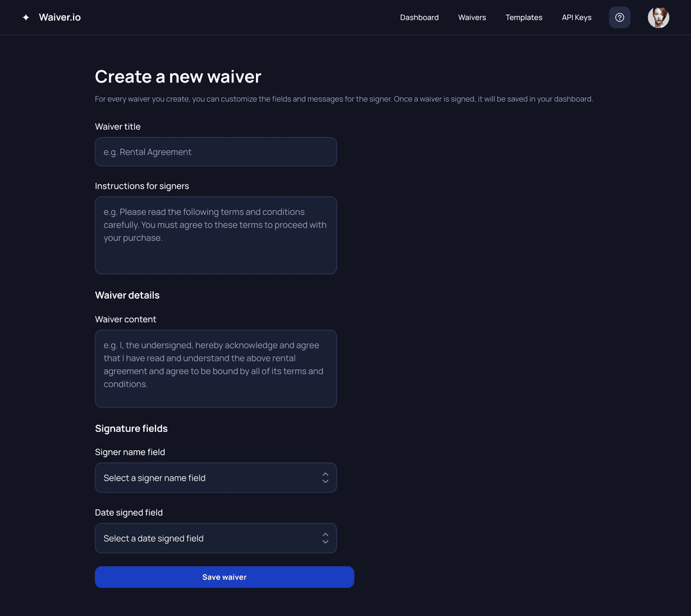The width and height of the screenshot is (691, 616).
Task: Click the 'Date signed field' label
Action: (129, 512)
